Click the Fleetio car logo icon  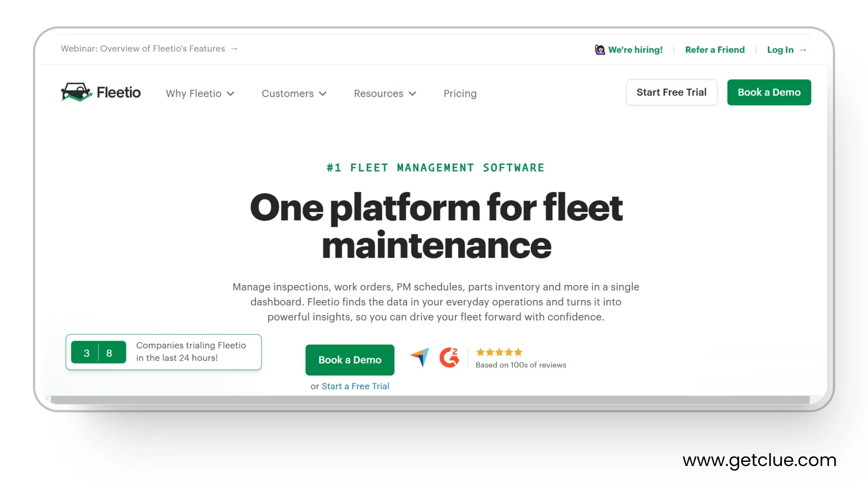click(x=76, y=92)
